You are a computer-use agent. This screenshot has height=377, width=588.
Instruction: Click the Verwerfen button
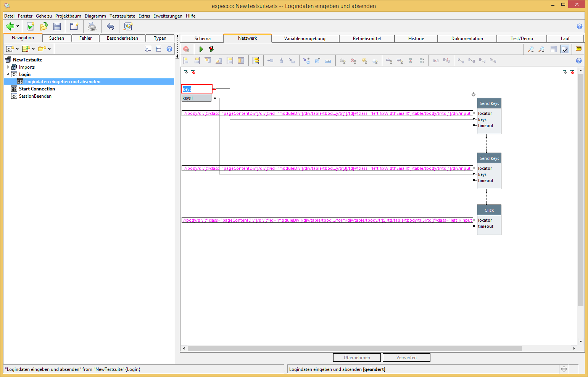tap(406, 358)
